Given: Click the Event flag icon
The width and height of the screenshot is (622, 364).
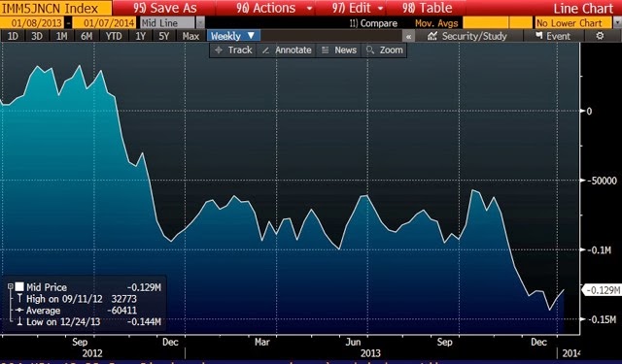Looking at the screenshot, I should pos(538,36).
